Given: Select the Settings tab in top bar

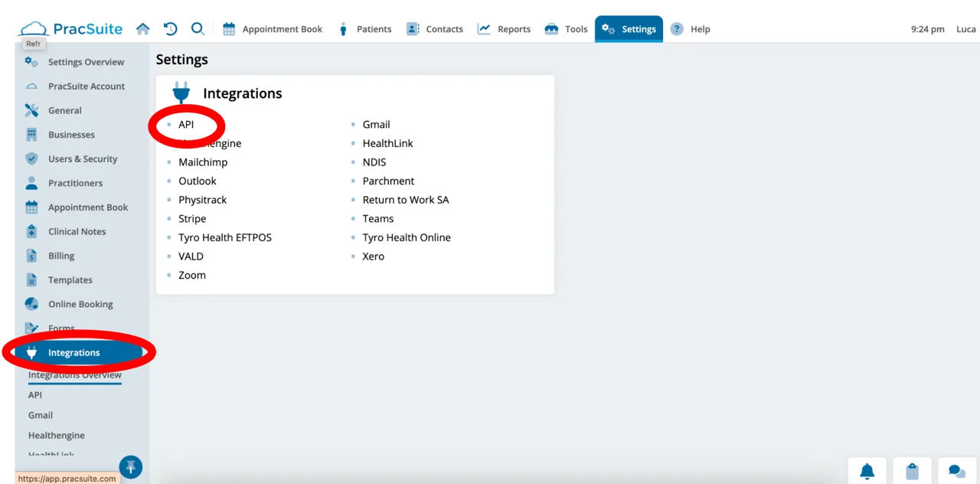Looking at the screenshot, I should [629, 29].
